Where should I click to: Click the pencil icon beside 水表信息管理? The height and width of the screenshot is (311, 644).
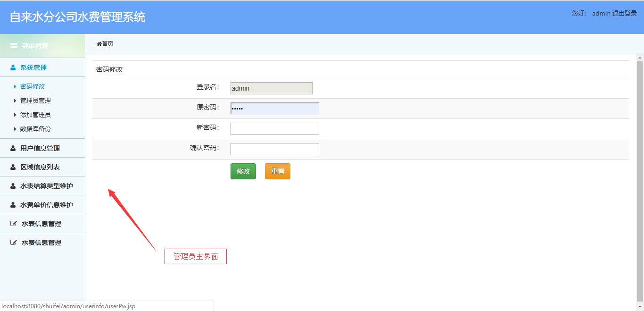point(13,223)
